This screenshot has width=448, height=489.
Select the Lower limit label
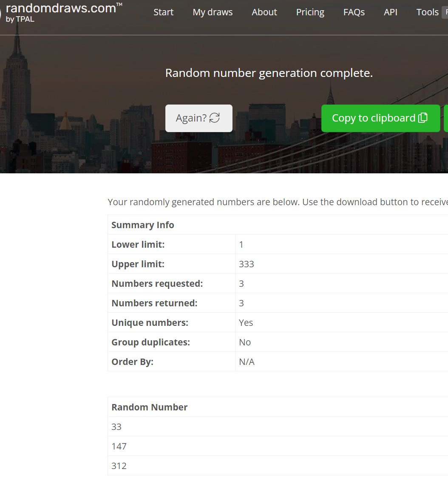[138, 245]
